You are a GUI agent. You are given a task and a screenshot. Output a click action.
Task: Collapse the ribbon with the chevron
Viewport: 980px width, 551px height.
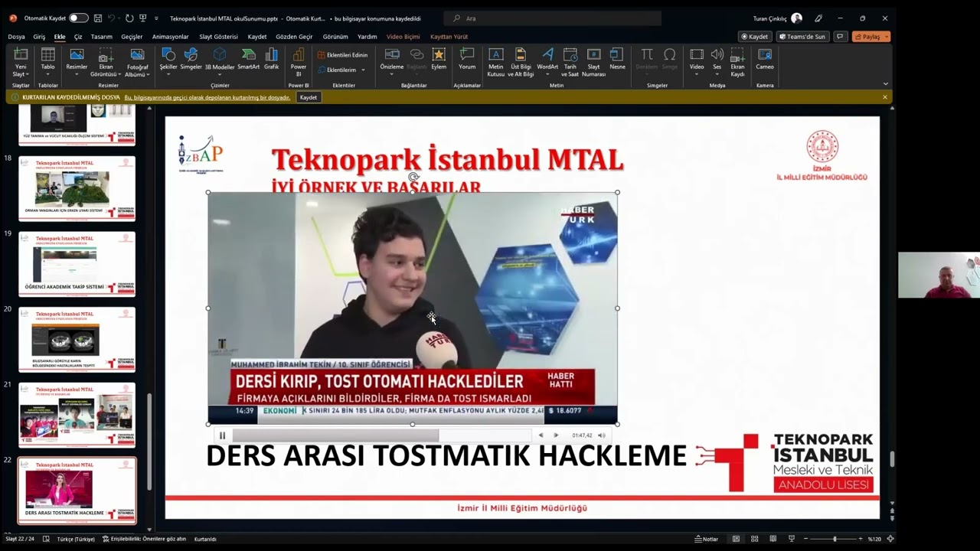coord(886,84)
